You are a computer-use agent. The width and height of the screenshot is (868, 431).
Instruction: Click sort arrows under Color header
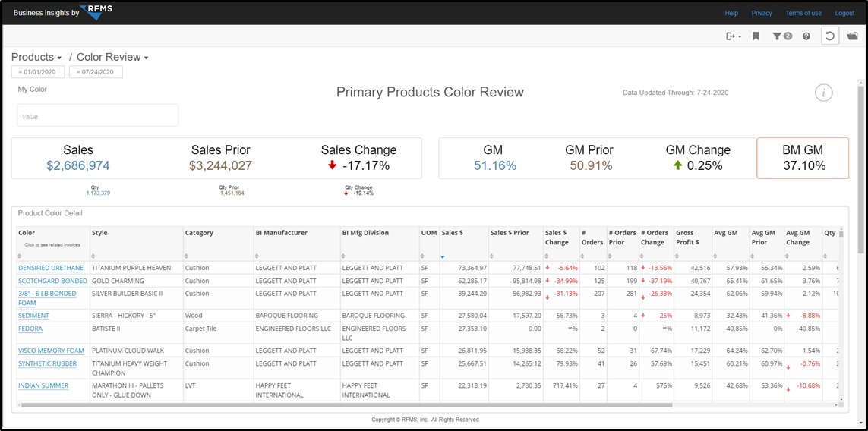point(21,256)
